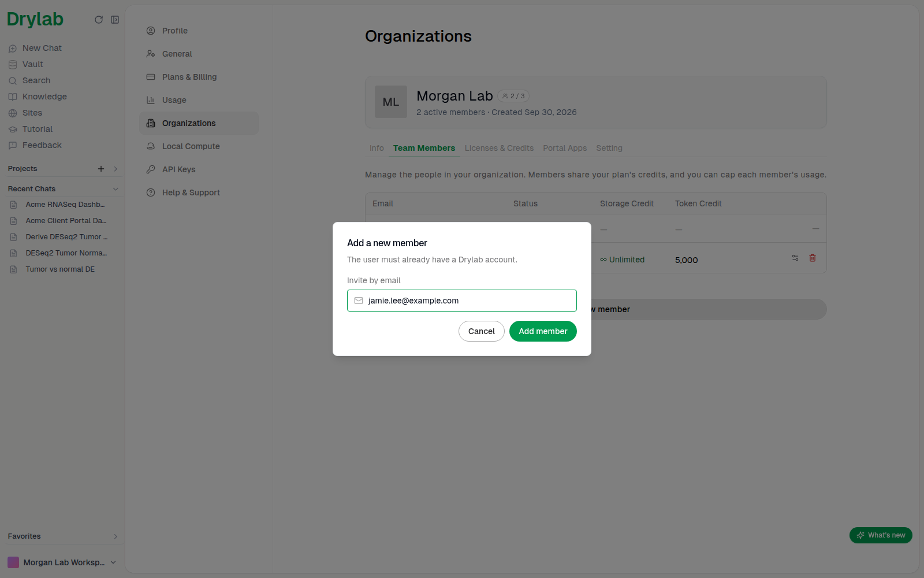Click the Storage Credit column header

tap(627, 203)
